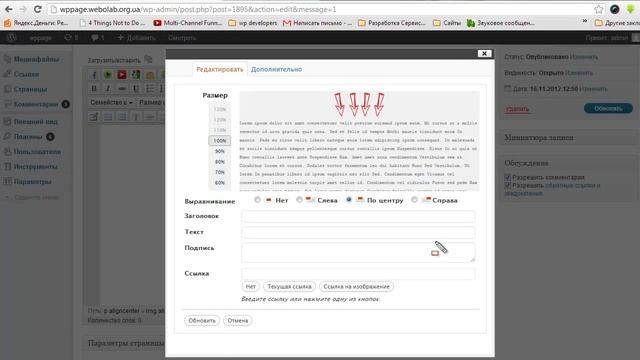The image size is (640, 360).
Task: Select alignment option По центру
Action: (x=349, y=200)
